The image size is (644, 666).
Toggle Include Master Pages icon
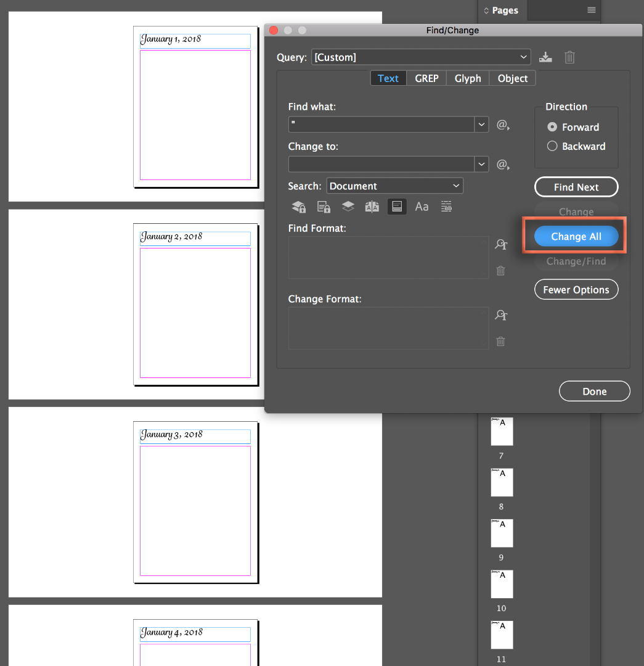pos(372,207)
